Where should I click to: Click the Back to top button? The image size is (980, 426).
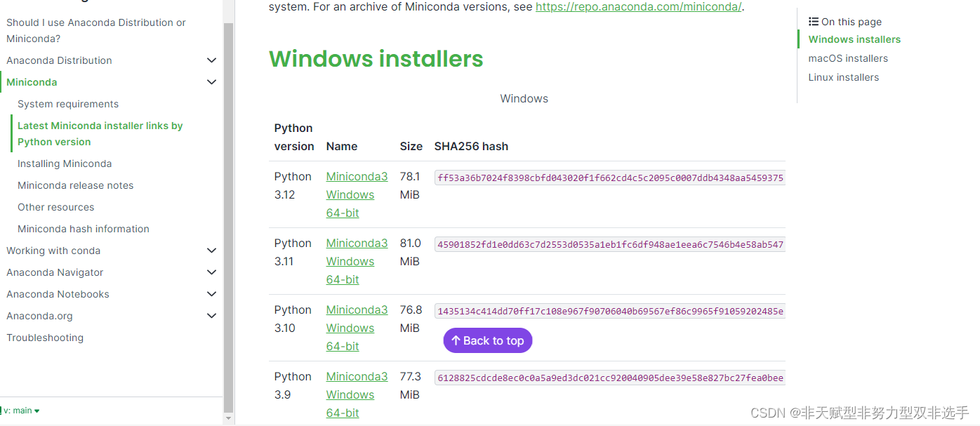pyautogui.click(x=488, y=340)
